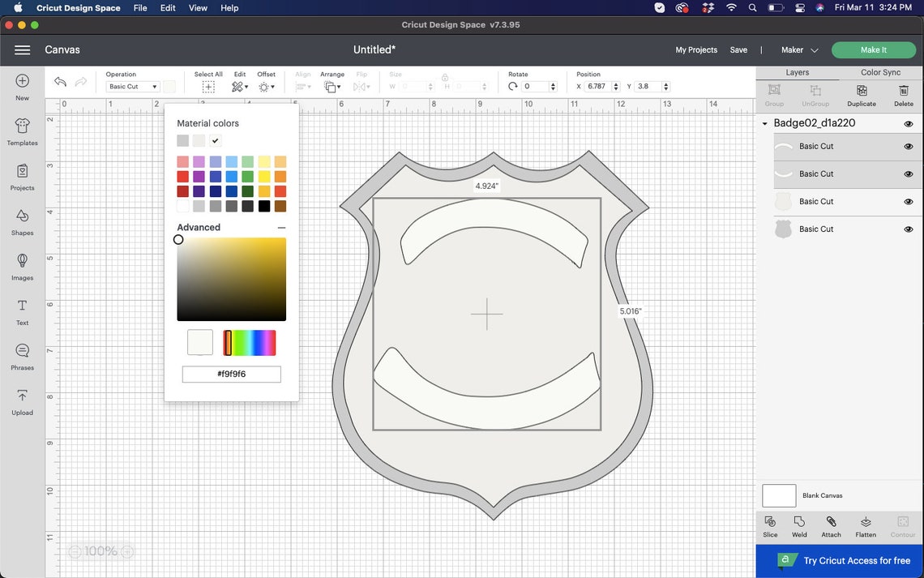Open the File menu
Viewport: 924px width, 578px height.
(x=140, y=7)
